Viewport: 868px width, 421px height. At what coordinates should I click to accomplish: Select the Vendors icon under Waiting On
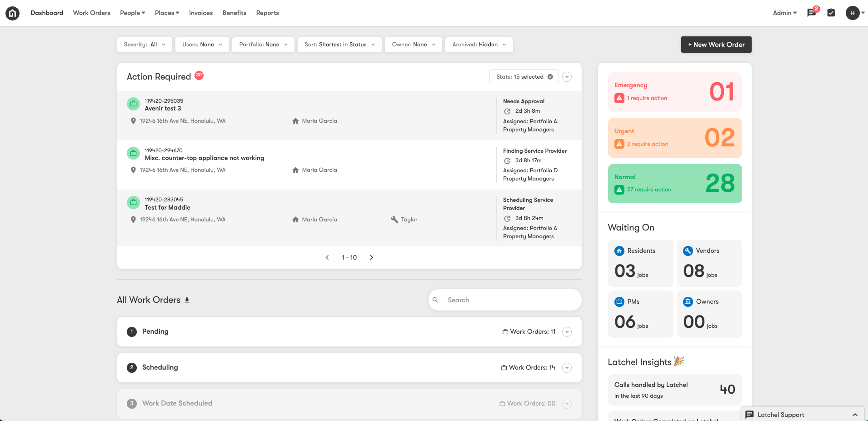pos(688,251)
